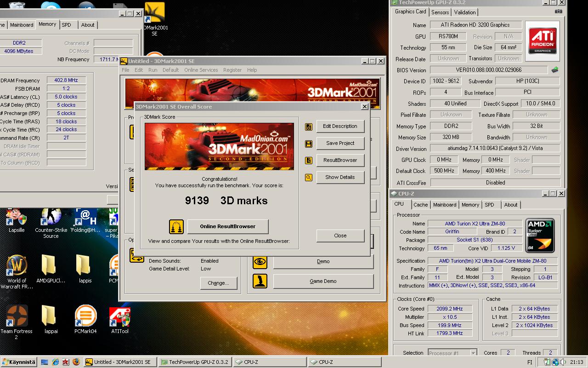This screenshot has width=588, height=368.
Task: Open the Help menu in 3DMark2001
Action: pyautogui.click(x=252, y=70)
